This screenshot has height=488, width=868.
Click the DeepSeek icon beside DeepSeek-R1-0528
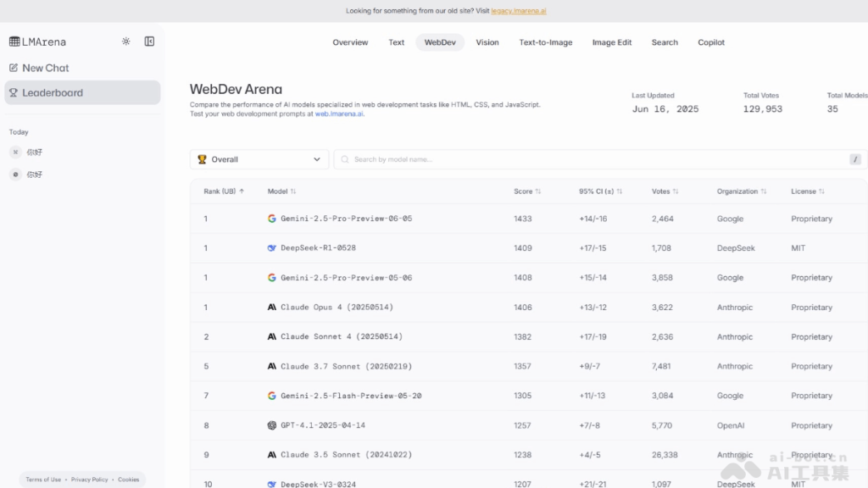(272, 248)
